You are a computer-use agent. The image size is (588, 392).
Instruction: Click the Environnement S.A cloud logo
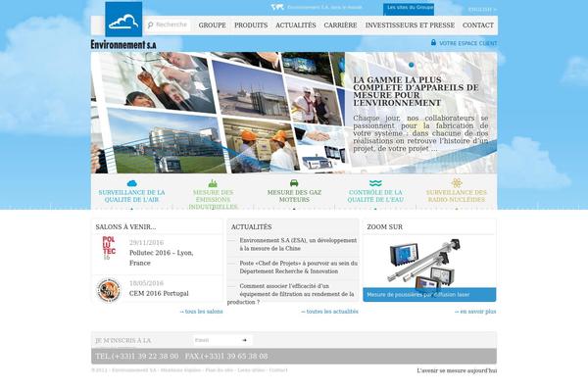click(x=122, y=20)
